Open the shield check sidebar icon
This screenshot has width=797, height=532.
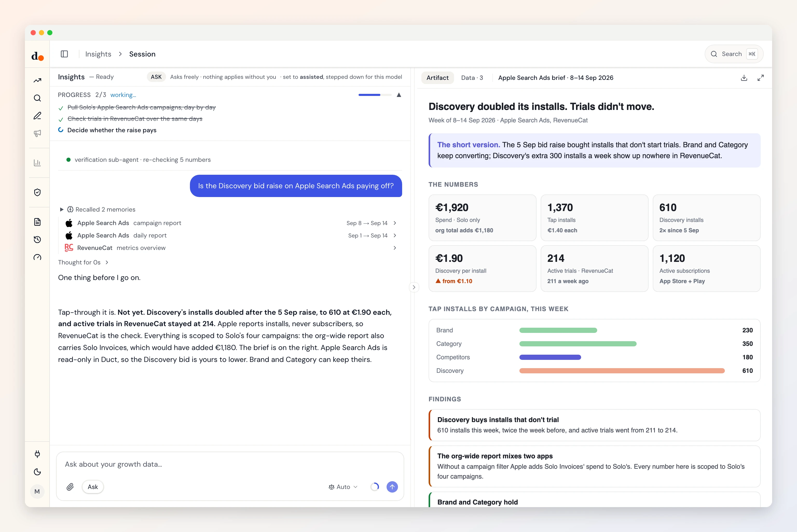point(37,192)
